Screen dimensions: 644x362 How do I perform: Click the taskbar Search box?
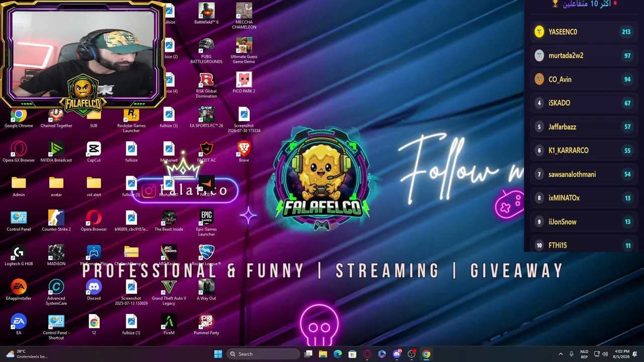point(262,354)
